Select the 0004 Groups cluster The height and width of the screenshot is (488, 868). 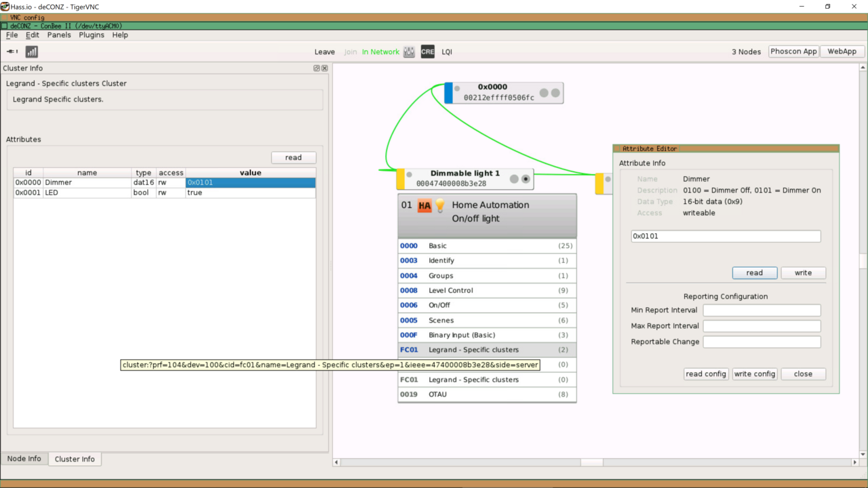487,276
